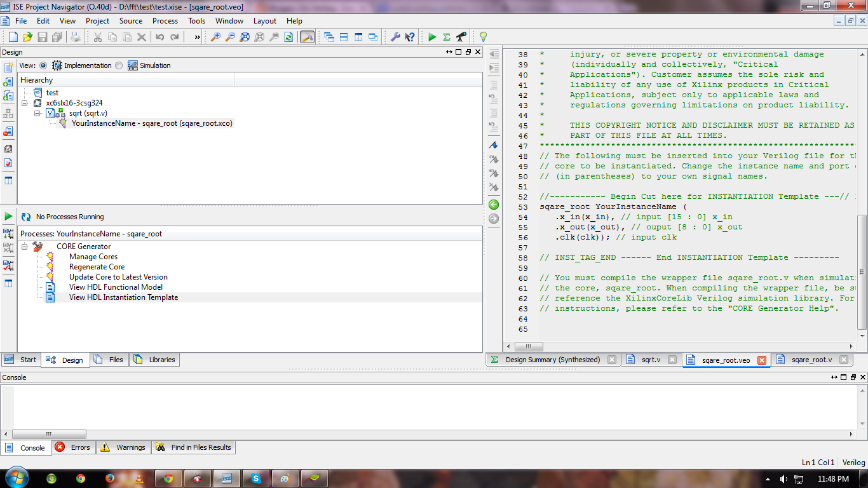The width and height of the screenshot is (868, 488).
Task: Click the toolbar overflow chevron
Action: coord(197,37)
